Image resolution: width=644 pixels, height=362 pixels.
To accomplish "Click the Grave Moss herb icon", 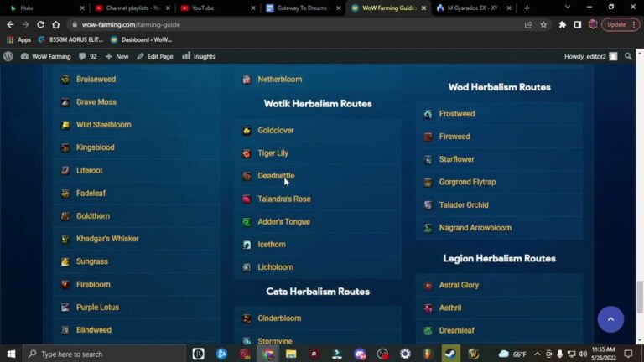I will (65, 102).
